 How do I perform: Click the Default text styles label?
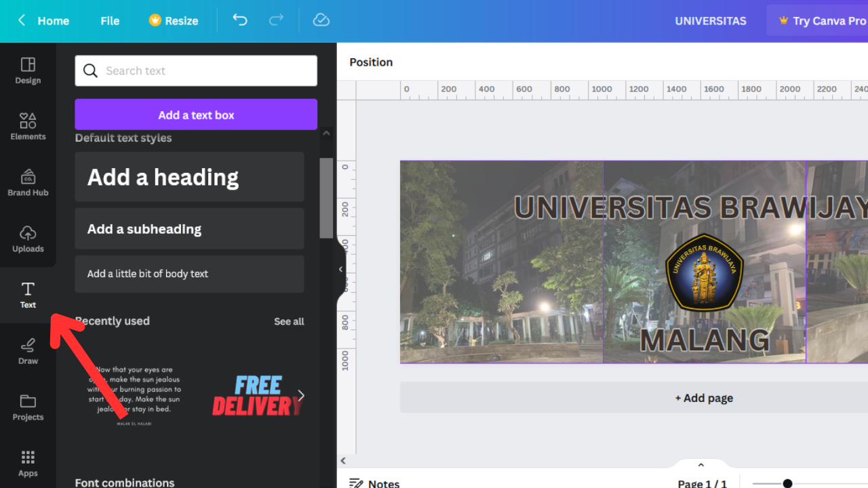pyautogui.click(x=123, y=138)
